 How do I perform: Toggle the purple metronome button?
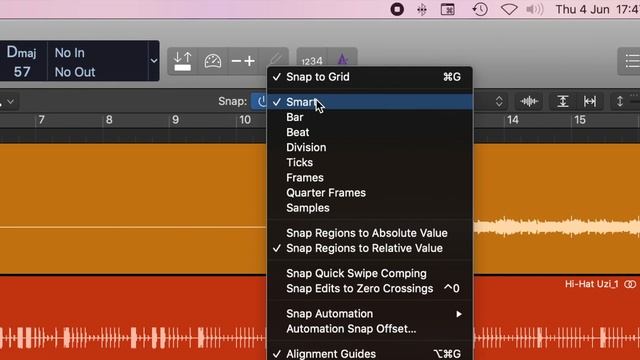pos(343,59)
